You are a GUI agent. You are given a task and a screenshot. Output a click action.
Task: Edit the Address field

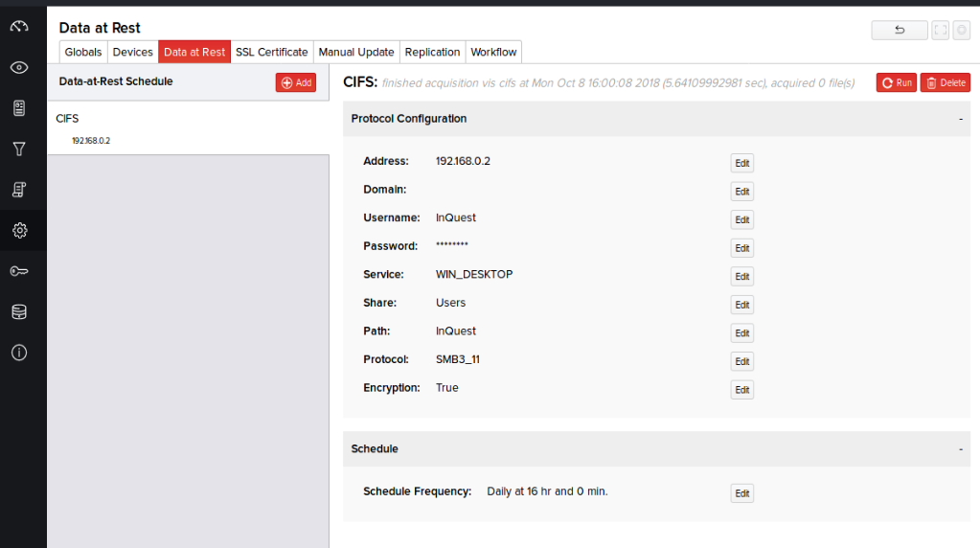tap(741, 163)
